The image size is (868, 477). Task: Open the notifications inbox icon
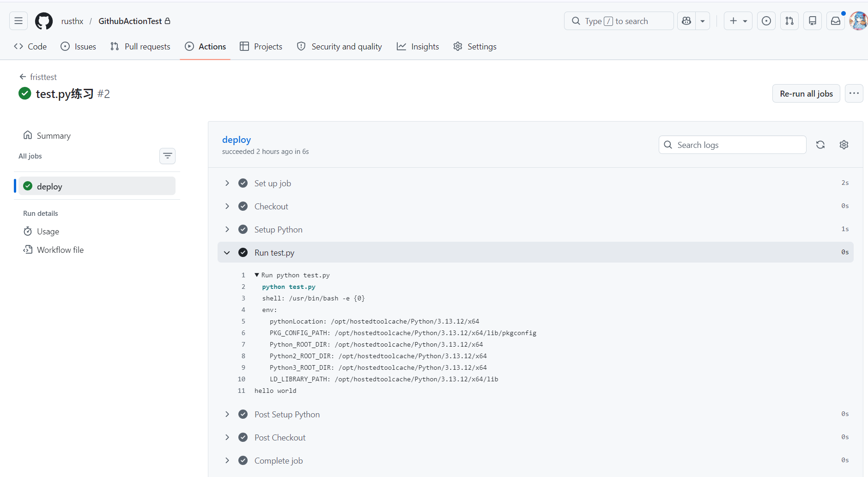tap(836, 21)
